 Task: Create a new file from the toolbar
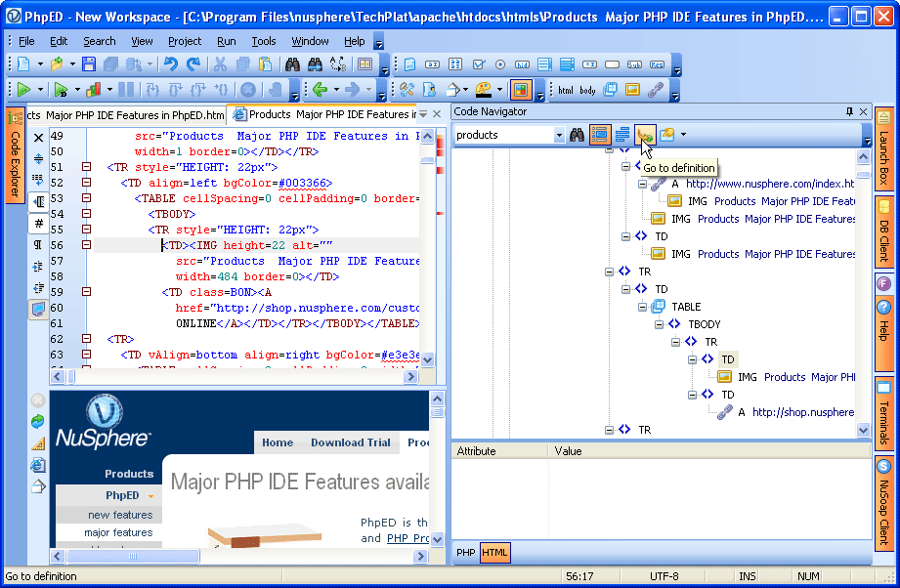coord(23,63)
